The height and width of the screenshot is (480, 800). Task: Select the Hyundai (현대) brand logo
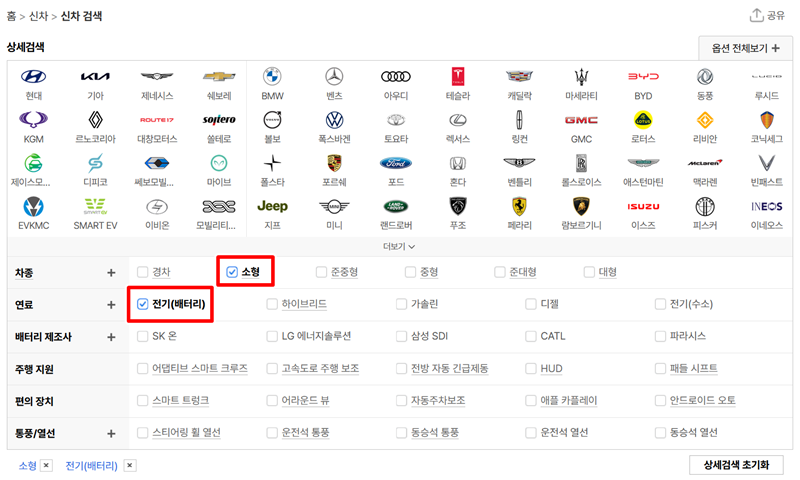(34, 77)
